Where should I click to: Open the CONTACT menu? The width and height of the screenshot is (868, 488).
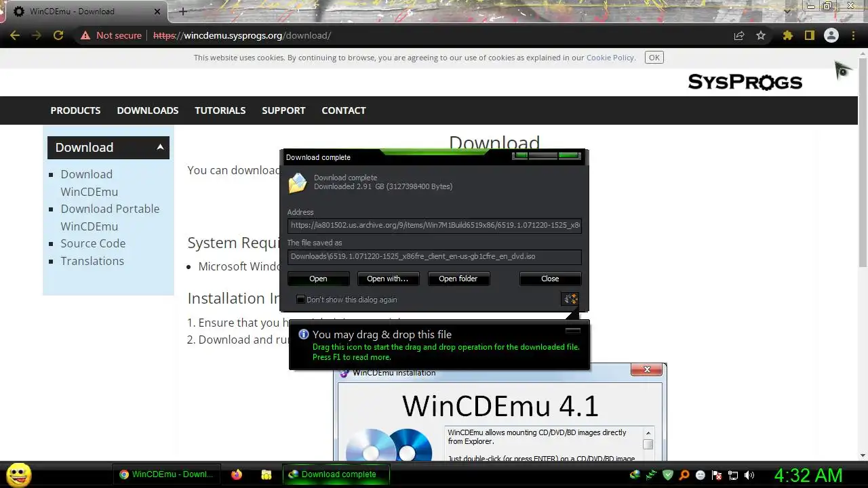point(344,110)
